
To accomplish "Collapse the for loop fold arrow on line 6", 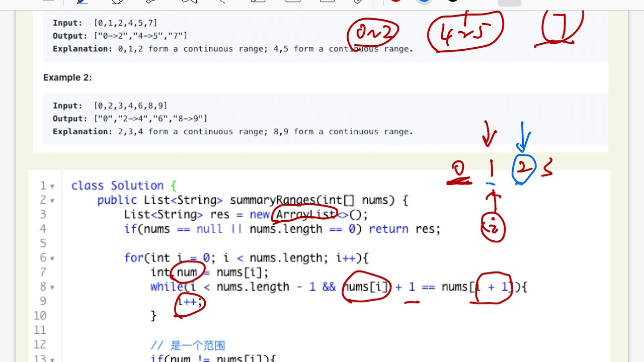I will pos(52,258).
